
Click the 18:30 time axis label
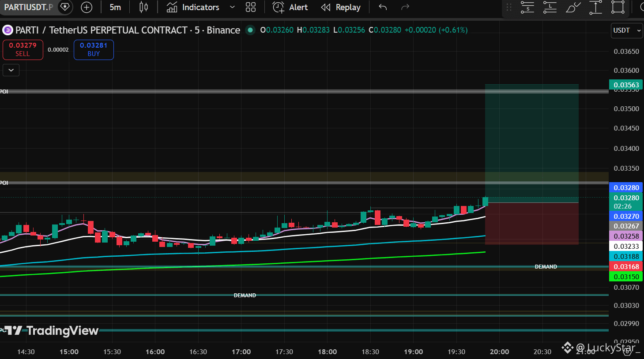[370, 352]
